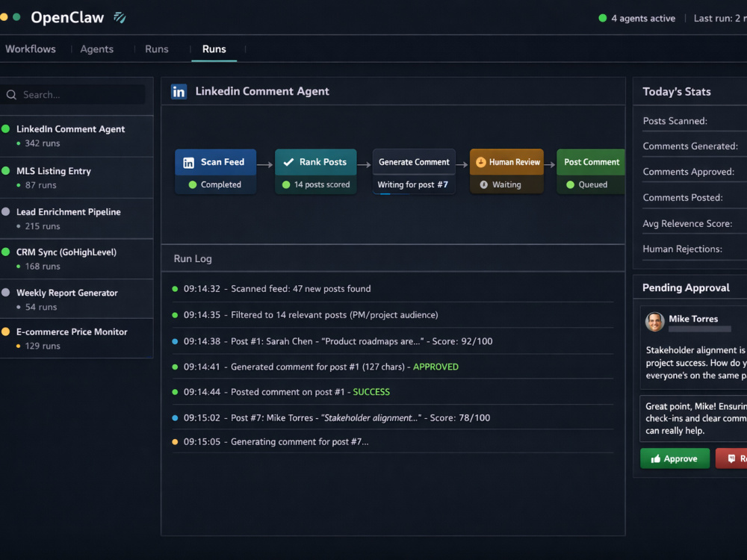The height and width of the screenshot is (560, 747).
Task: Click the generated reply text box
Action: tap(694, 419)
